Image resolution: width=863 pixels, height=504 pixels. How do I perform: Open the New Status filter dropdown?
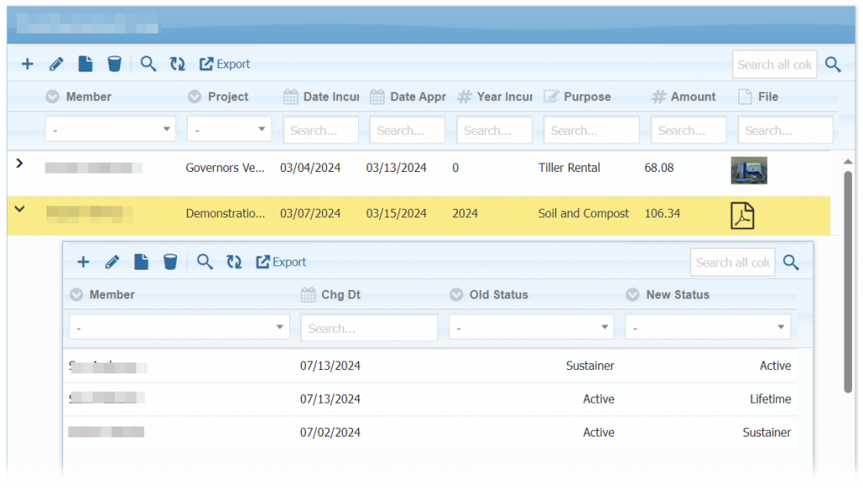click(x=707, y=327)
